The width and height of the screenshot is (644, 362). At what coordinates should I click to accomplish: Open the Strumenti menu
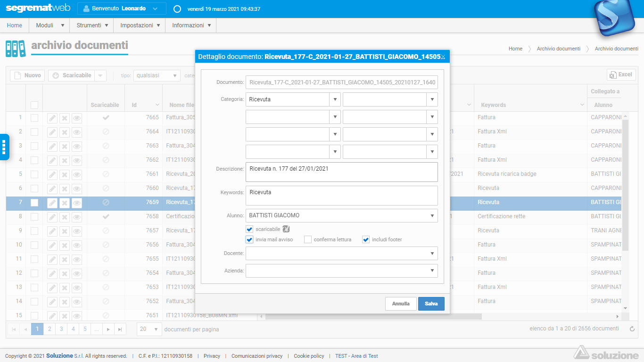(92, 25)
